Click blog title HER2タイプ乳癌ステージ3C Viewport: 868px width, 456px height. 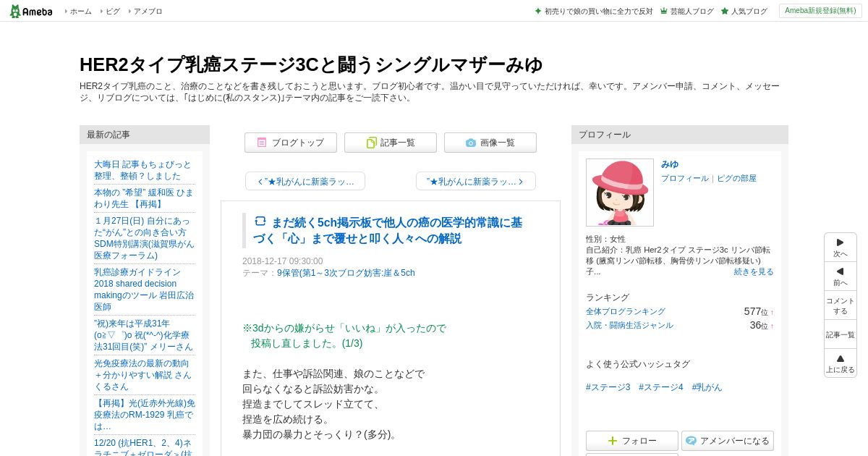tap(311, 64)
